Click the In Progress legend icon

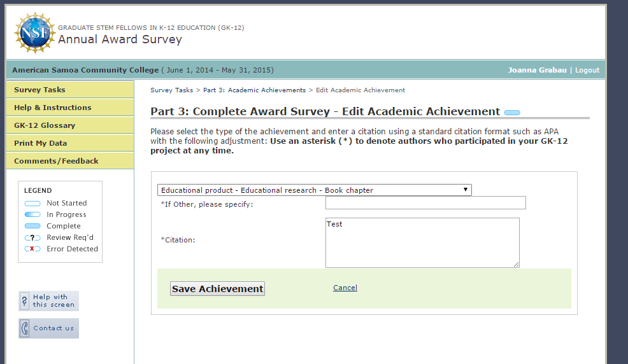[32, 215]
